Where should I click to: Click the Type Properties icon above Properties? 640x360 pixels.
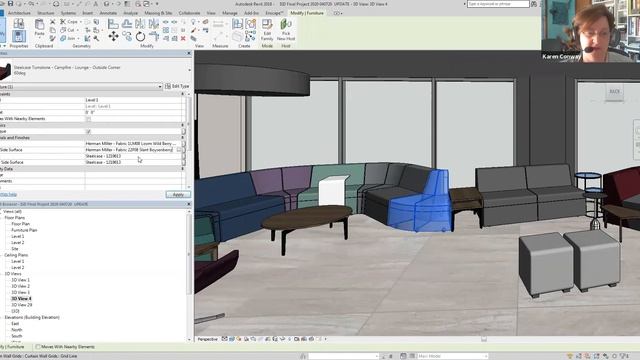(18, 24)
